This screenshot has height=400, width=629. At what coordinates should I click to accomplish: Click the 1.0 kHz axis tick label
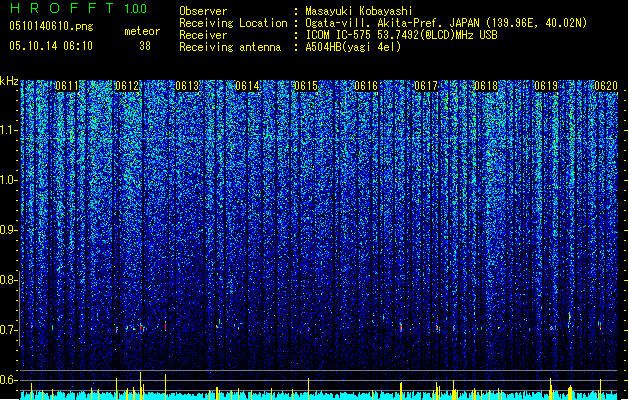coord(9,180)
